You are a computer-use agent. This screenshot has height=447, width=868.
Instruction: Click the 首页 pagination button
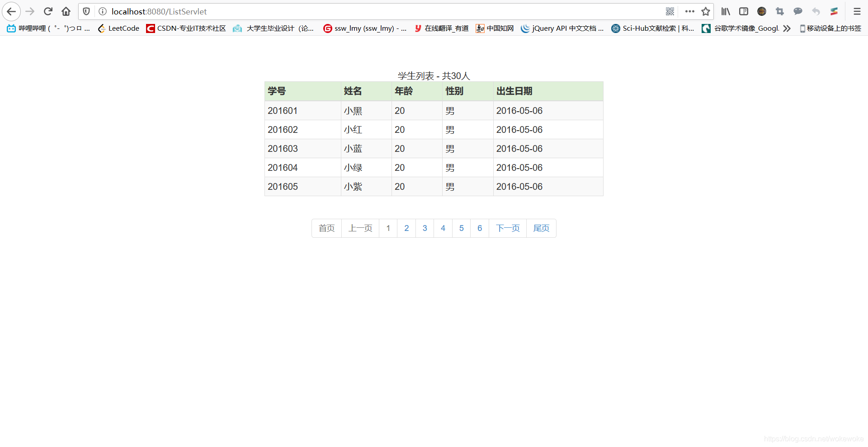click(326, 228)
